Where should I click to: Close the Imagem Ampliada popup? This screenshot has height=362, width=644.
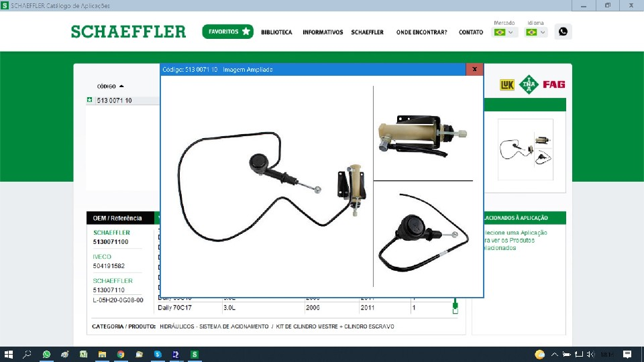tap(475, 69)
